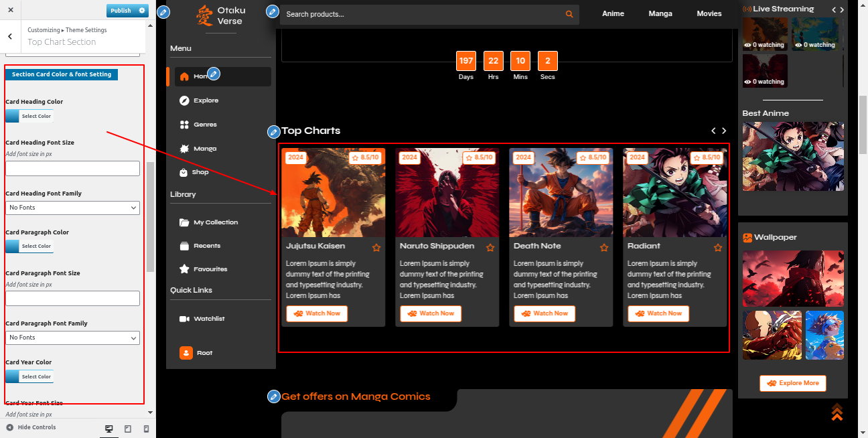Viewport: 868px width, 438px height.
Task: Star the Death Note card as favourite
Action: pyautogui.click(x=604, y=248)
